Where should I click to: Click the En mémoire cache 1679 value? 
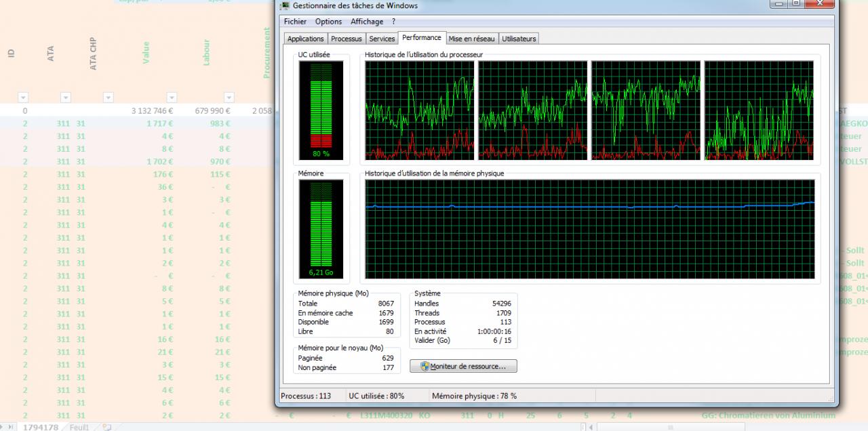point(386,313)
